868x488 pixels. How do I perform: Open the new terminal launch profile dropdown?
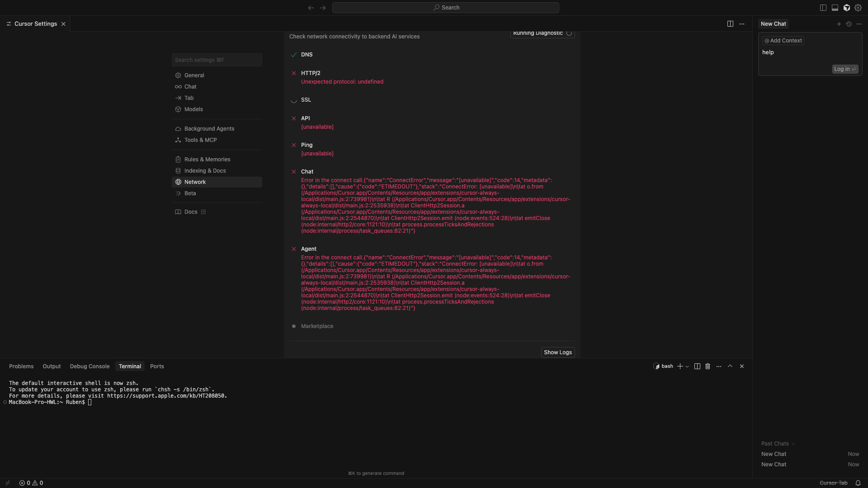(687, 366)
